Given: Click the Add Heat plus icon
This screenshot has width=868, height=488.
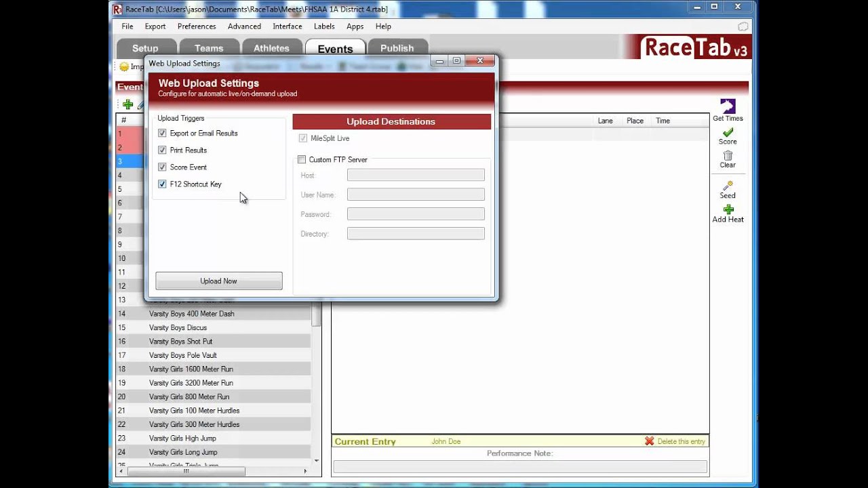Looking at the screenshot, I should 728,209.
